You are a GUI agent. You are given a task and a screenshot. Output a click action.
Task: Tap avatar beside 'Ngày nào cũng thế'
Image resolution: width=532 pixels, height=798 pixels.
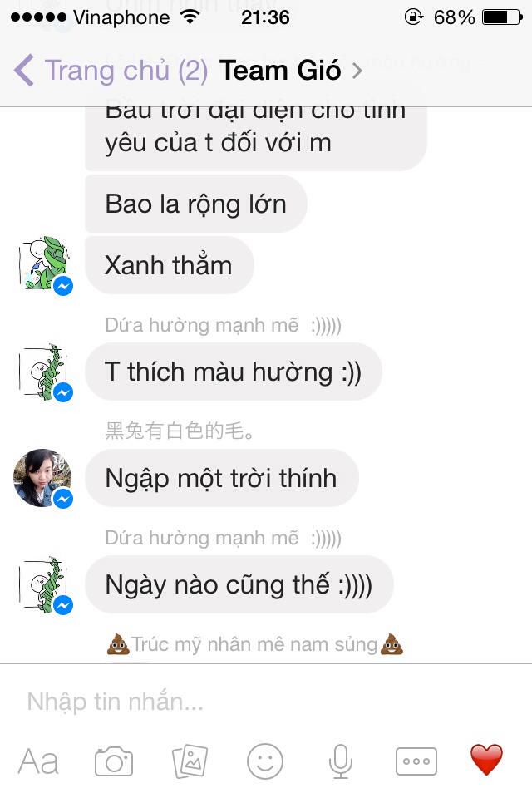tap(45, 584)
